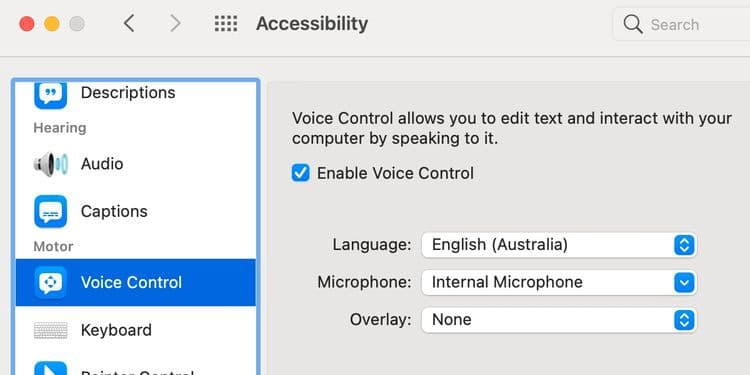
Task: Go back with the left chevron
Action: click(129, 23)
